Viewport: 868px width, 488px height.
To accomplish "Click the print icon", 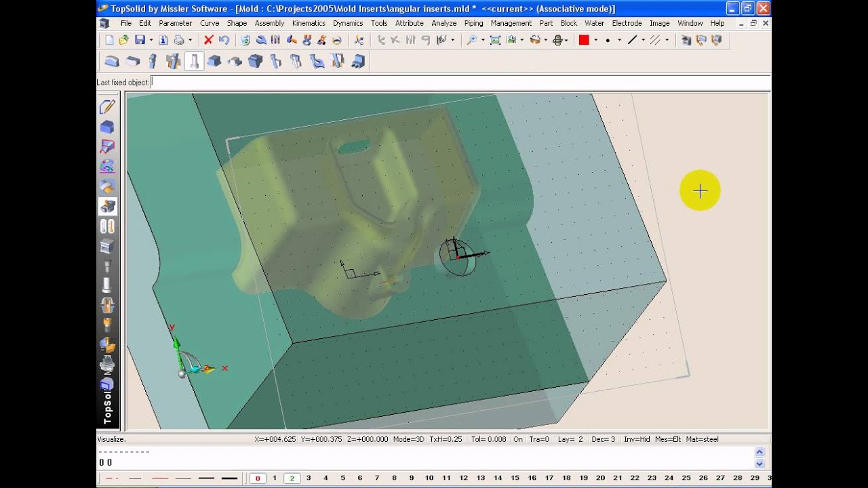I will pyautogui.click(x=179, y=40).
